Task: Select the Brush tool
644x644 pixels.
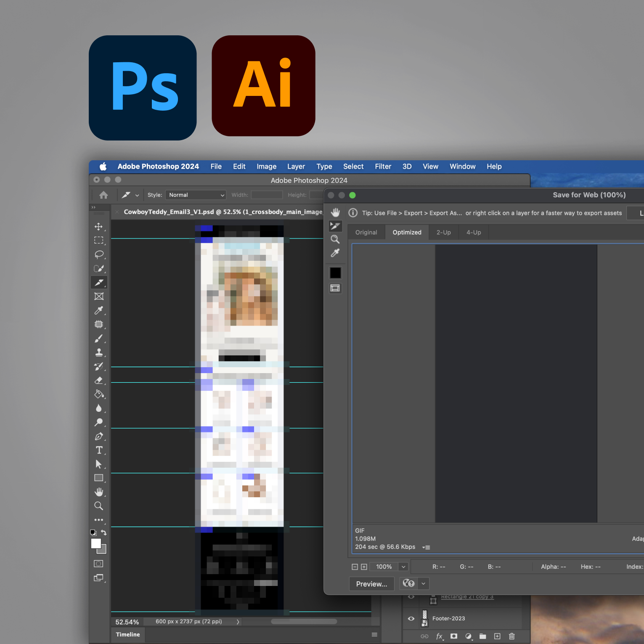Action: (99, 339)
